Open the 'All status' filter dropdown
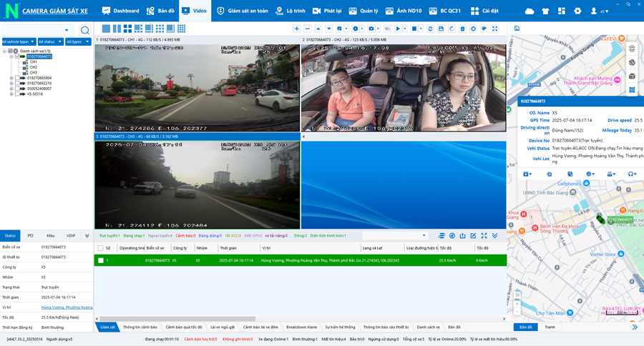The image size is (644, 346). tap(50, 42)
